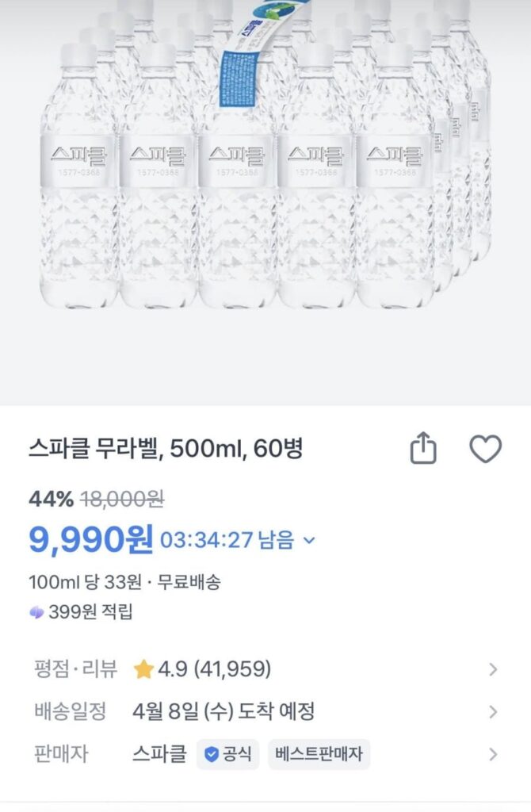This screenshot has width=531, height=812.
Task: Add product to wishlist via heart icon
Action: (487, 447)
